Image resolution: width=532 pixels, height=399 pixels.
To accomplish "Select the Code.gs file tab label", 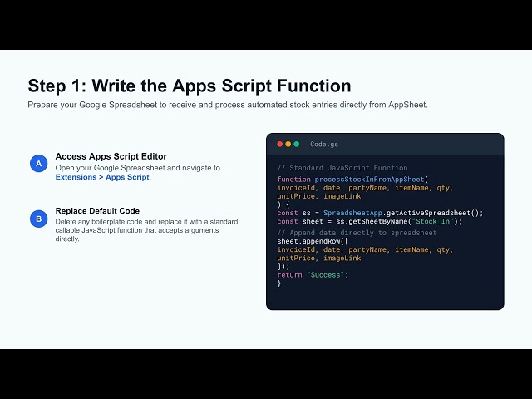I will (x=324, y=144).
